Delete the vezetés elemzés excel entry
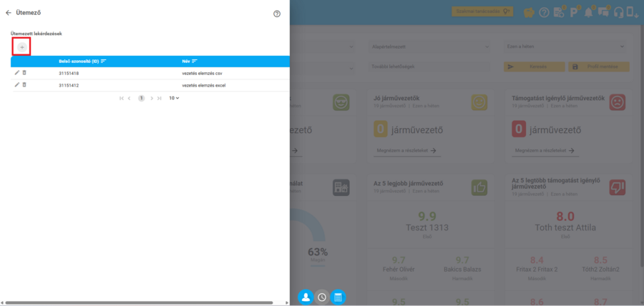 [x=24, y=85]
